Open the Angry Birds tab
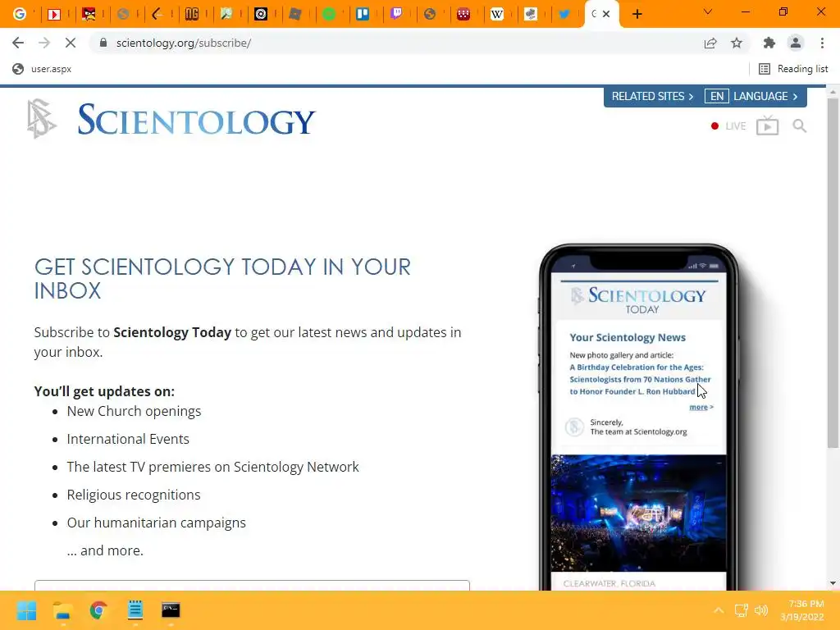 pyautogui.click(x=89, y=14)
